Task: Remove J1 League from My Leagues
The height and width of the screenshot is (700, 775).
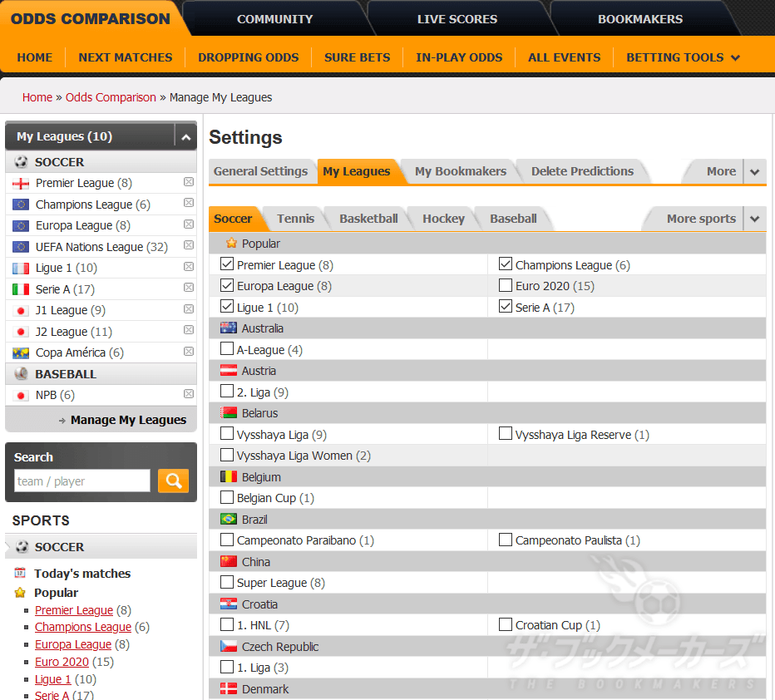Action: pyautogui.click(x=188, y=309)
